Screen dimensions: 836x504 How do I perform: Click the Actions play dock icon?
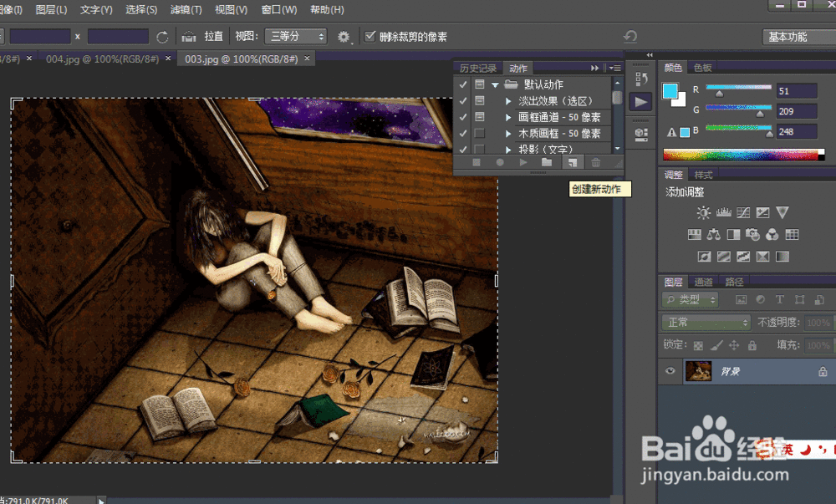[641, 102]
